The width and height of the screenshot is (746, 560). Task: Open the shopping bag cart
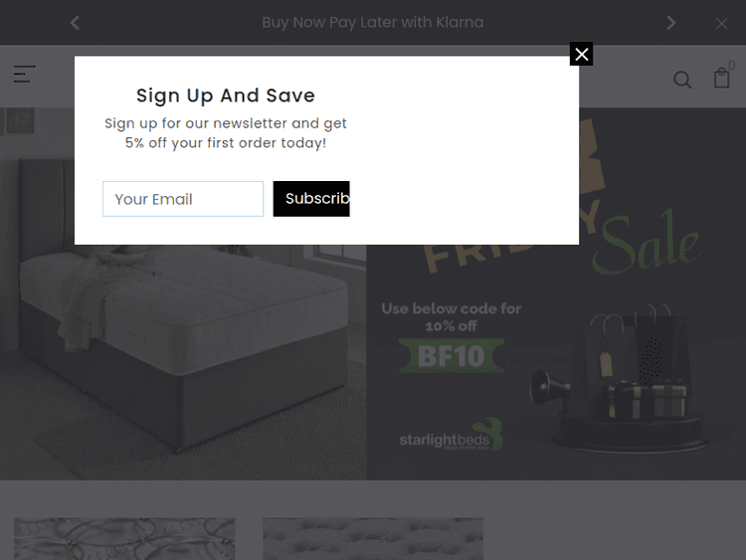point(721,78)
